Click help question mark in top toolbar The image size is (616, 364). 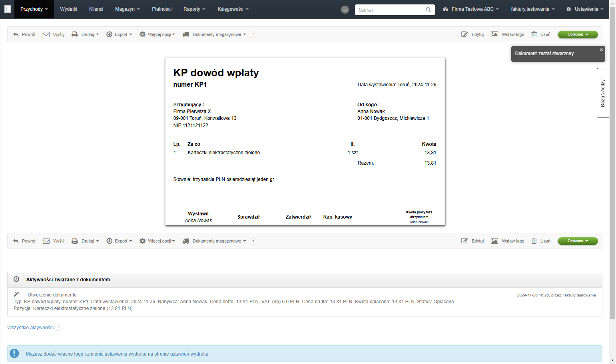253,35
